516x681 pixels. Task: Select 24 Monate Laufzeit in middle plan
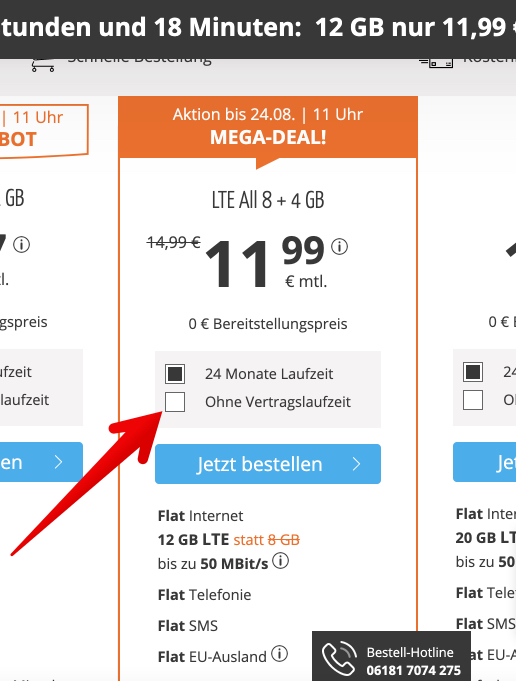point(175,374)
